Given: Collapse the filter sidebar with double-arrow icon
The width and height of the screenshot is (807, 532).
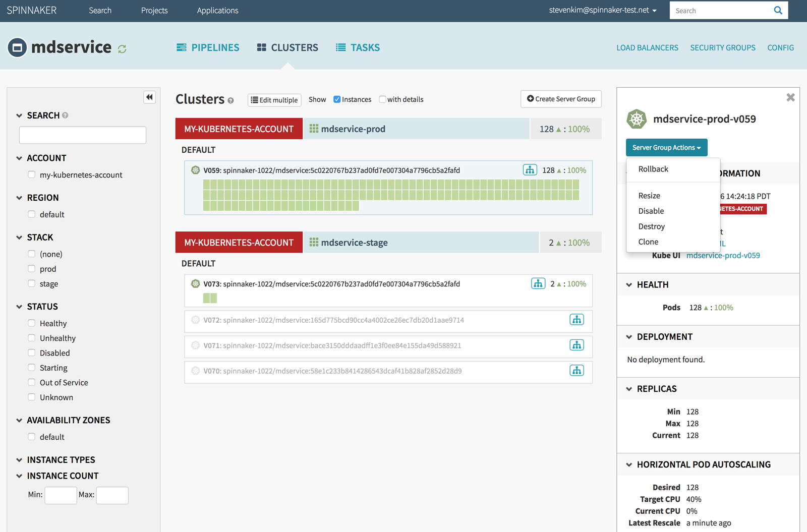Looking at the screenshot, I should pyautogui.click(x=149, y=97).
